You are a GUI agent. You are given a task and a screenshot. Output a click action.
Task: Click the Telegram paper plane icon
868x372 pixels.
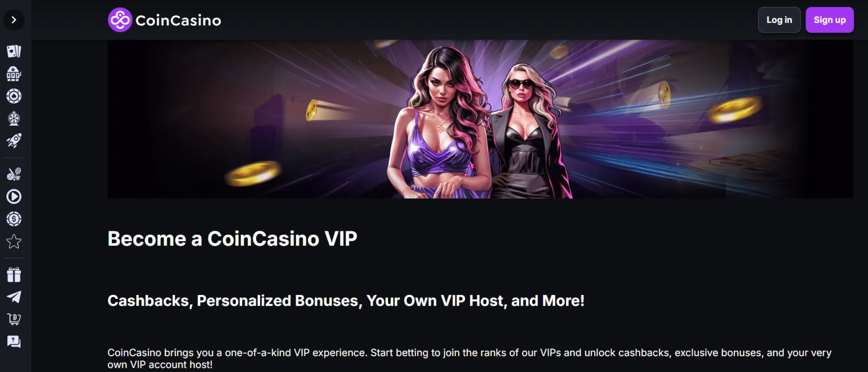click(x=14, y=297)
